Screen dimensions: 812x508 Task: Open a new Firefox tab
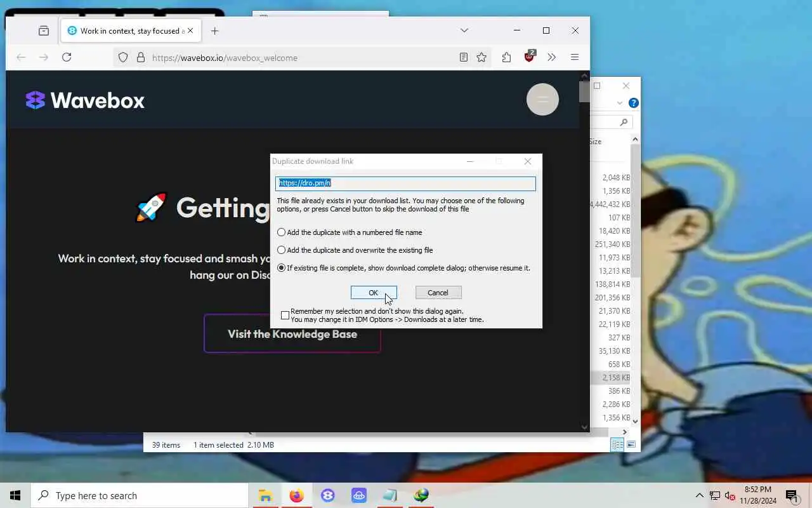(214, 30)
